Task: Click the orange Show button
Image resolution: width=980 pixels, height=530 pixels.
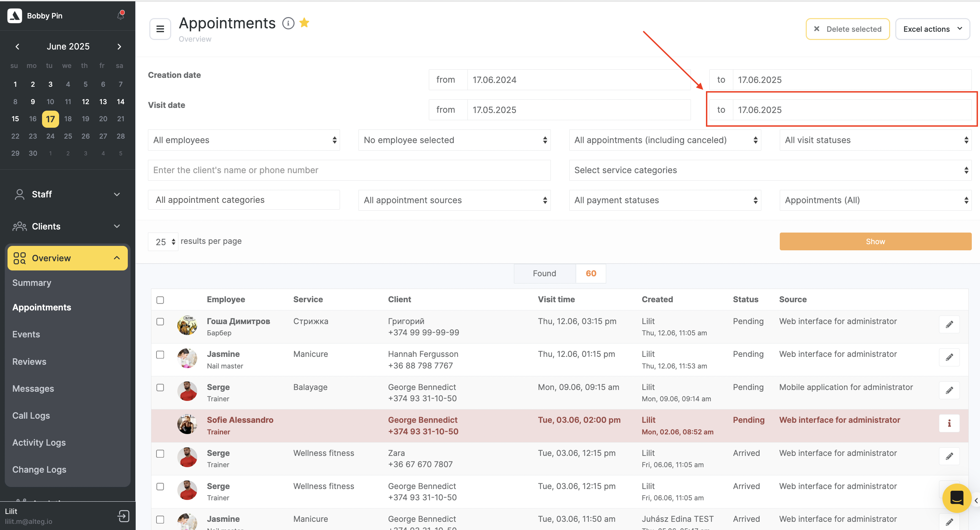Action: point(875,241)
